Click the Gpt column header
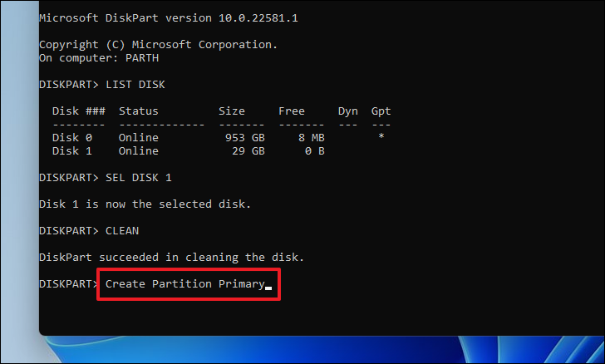Viewport: 605px width, 364px height. point(381,112)
